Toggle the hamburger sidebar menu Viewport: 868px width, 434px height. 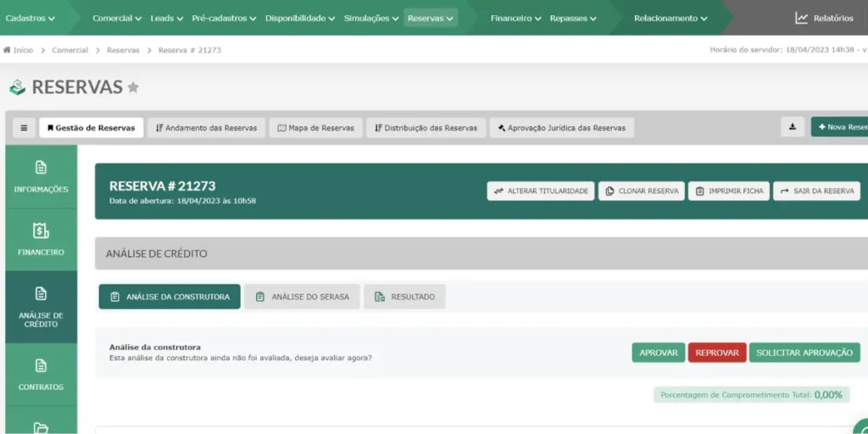click(x=24, y=127)
